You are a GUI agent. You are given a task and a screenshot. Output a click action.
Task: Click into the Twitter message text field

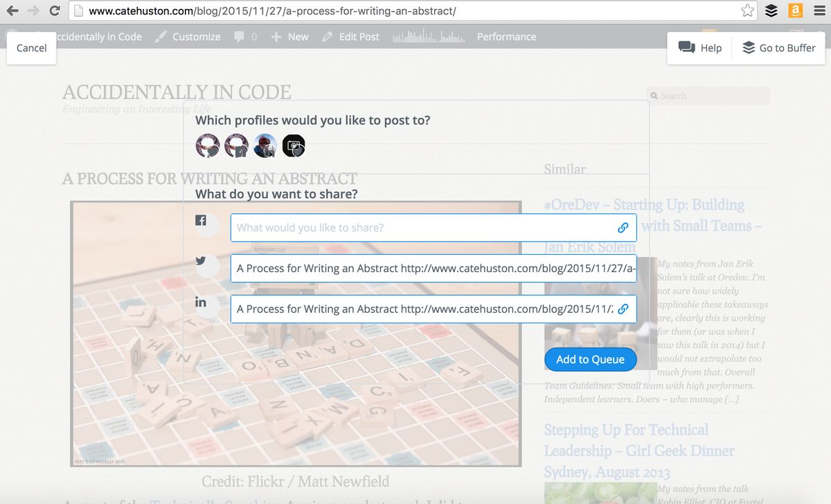pos(433,269)
